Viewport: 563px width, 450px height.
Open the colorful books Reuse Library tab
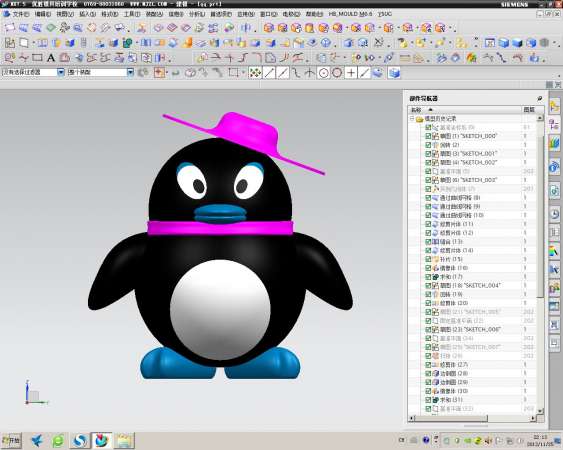point(555,143)
